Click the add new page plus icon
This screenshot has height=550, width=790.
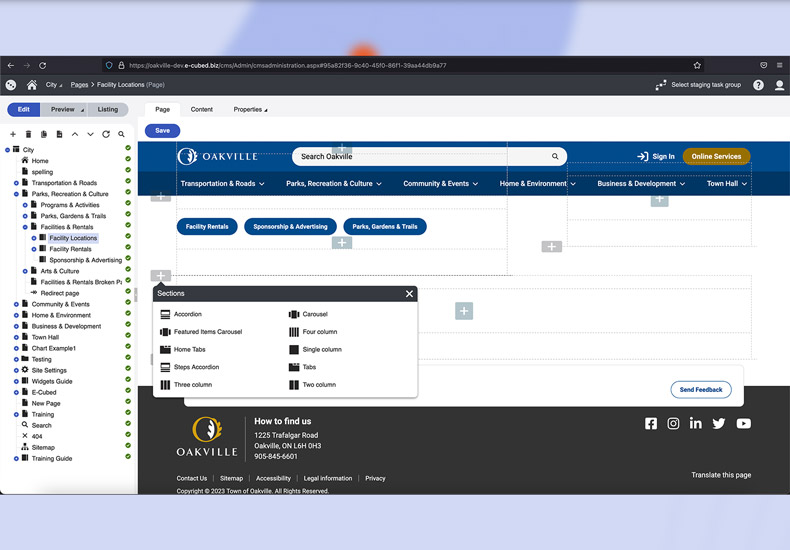(x=13, y=134)
